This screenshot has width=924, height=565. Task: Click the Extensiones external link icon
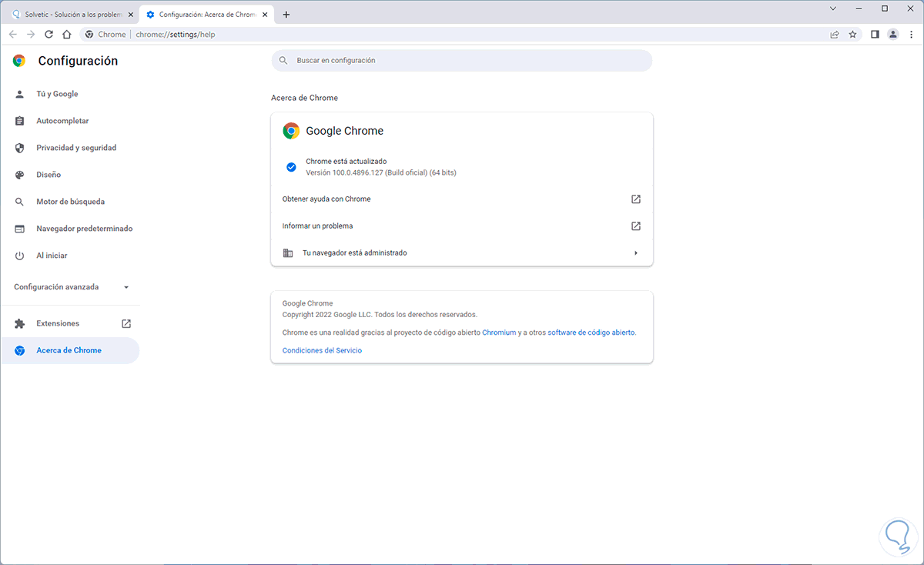[x=126, y=324]
